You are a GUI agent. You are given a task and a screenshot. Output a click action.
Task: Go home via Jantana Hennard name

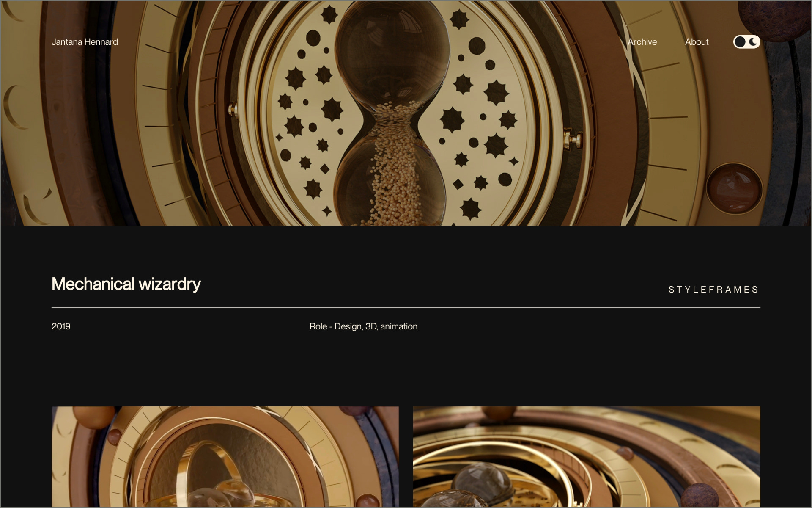pyautogui.click(x=85, y=42)
